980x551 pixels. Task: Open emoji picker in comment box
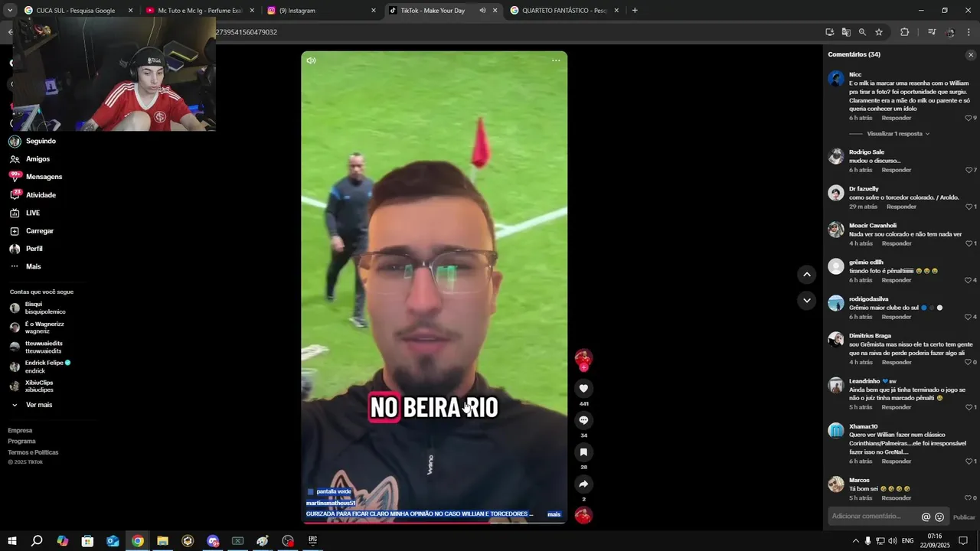click(939, 517)
